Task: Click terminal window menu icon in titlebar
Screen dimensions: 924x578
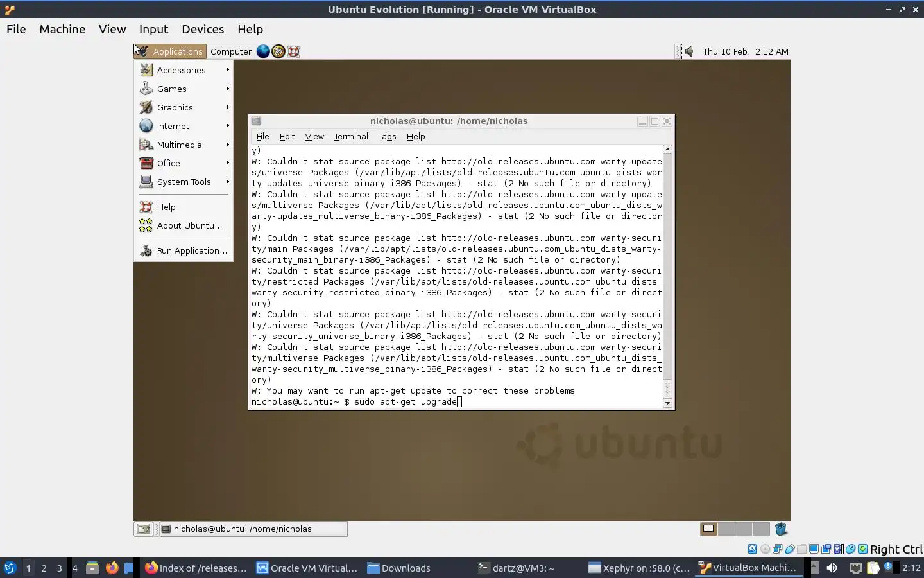Action: pyautogui.click(x=256, y=121)
